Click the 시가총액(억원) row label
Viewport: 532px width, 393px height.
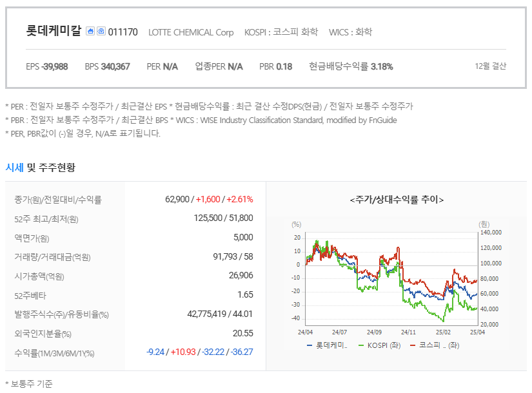pos(39,276)
